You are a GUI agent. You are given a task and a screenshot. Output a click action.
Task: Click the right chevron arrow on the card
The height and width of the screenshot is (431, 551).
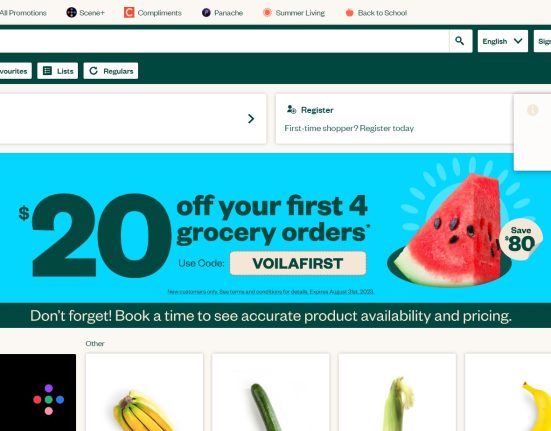[251, 119]
